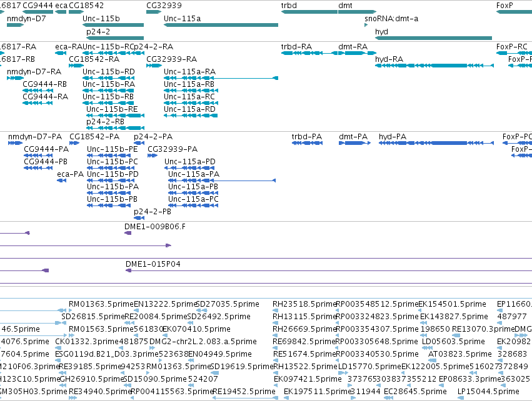Viewport: 532px width, 401px height.
Task: Click the RE19452.5prime EST label
Action: (244, 392)
